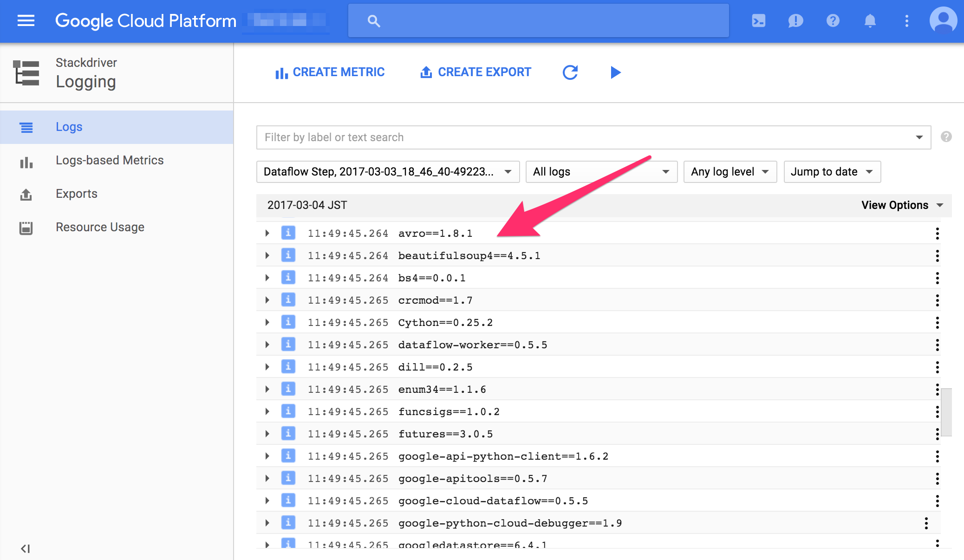Open the notifications bell icon
The image size is (964, 560).
click(870, 21)
